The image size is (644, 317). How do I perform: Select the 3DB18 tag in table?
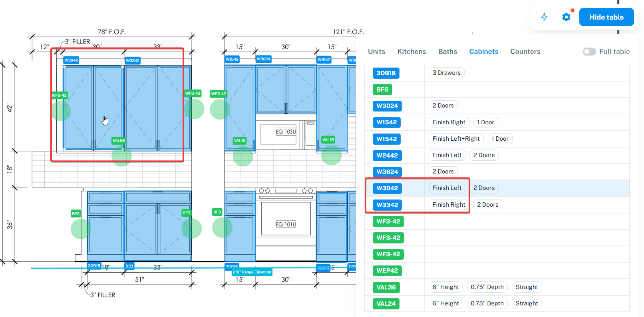click(x=386, y=73)
